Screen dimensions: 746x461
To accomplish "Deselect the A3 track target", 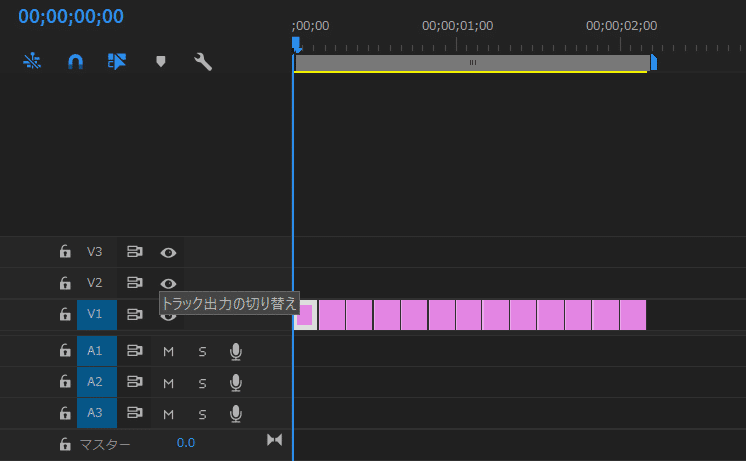I will [x=97, y=413].
